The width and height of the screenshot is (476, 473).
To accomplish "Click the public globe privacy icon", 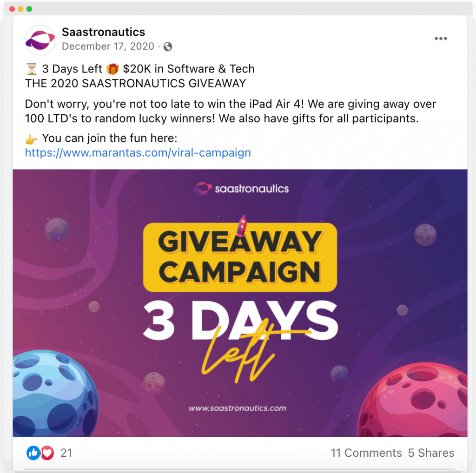I will 167,46.
